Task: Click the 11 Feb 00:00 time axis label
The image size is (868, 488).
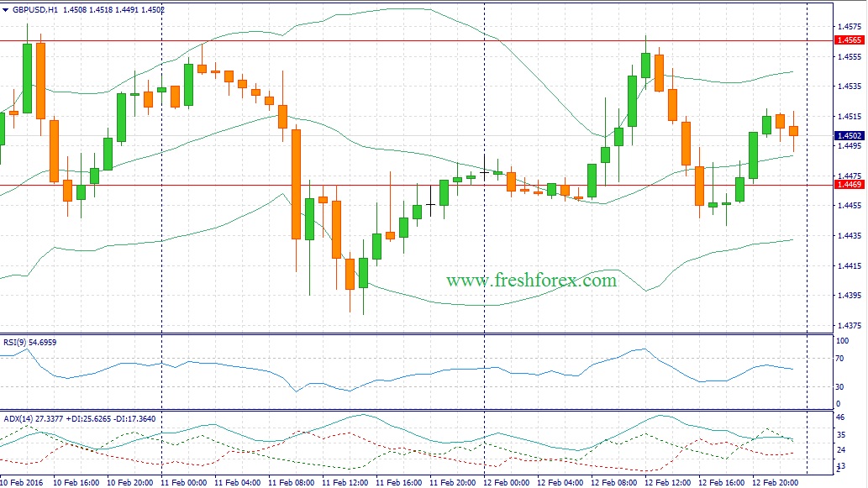Action: 186,483
